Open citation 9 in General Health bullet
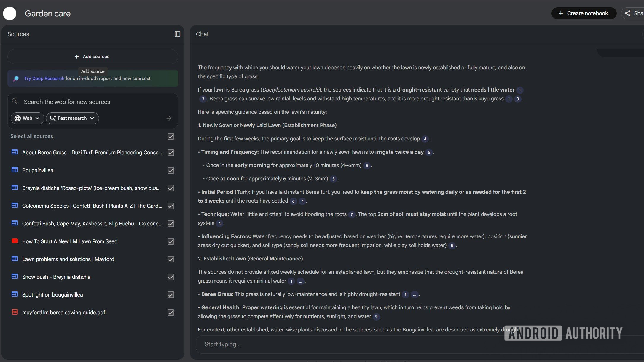 [376, 317]
